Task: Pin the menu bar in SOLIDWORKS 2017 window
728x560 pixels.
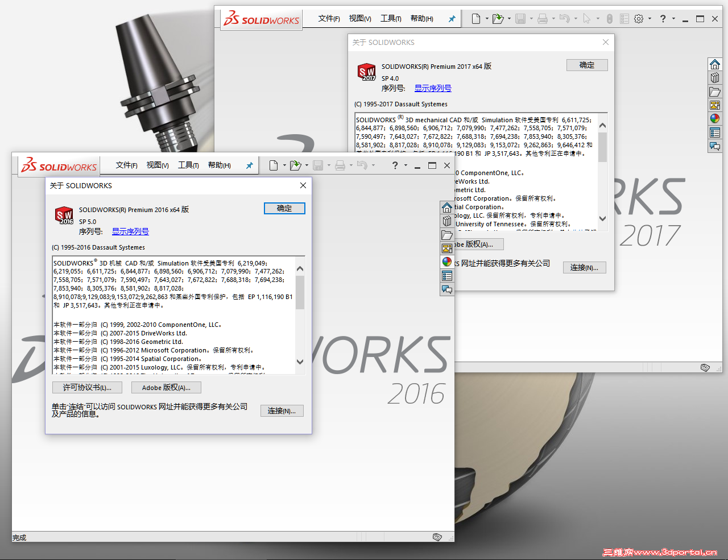Action: (452, 19)
